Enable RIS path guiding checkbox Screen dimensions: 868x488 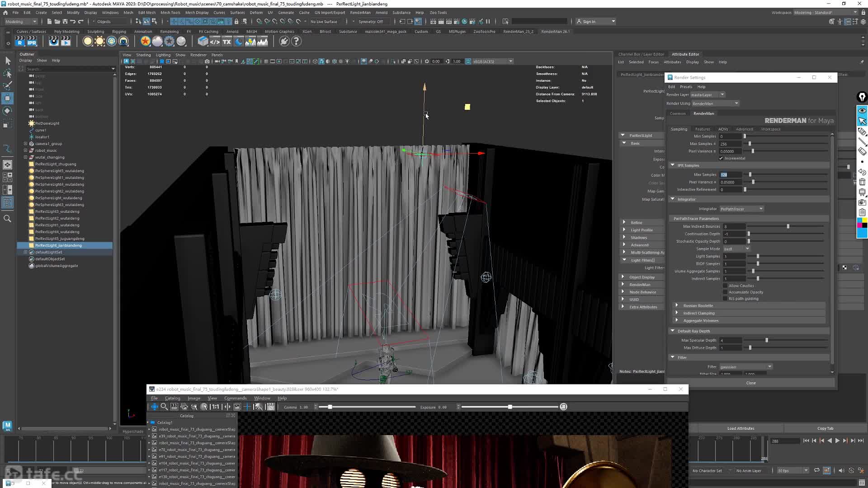(x=725, y=298)
